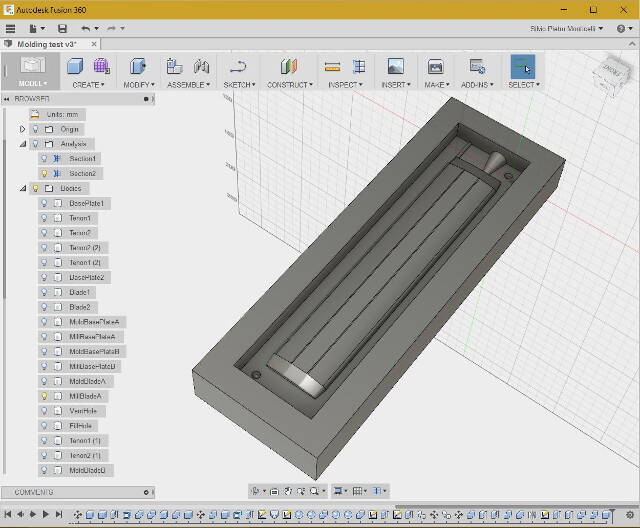Click the Undo arrow icon
The image size is (640, 528).
pyautogui.click(x=85, y=29)
